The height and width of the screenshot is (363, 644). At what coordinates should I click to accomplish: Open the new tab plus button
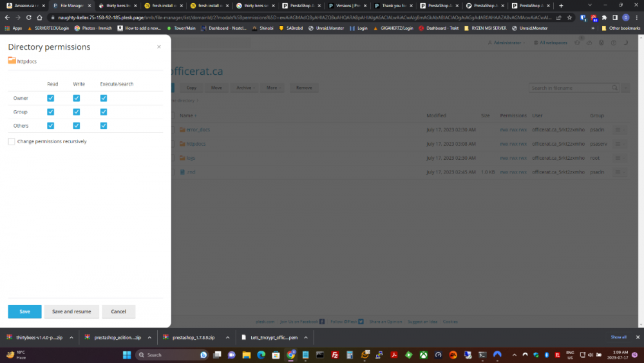coord(561,5)
